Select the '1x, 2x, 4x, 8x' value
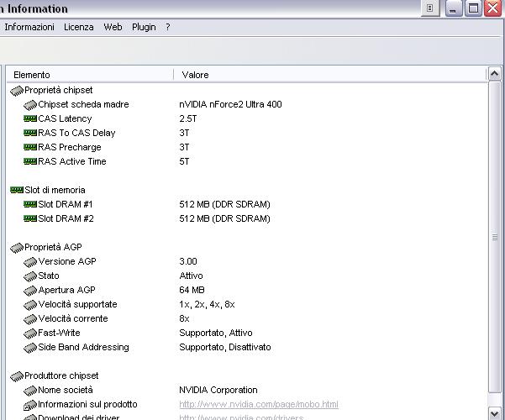 click(x=207, y=304)
